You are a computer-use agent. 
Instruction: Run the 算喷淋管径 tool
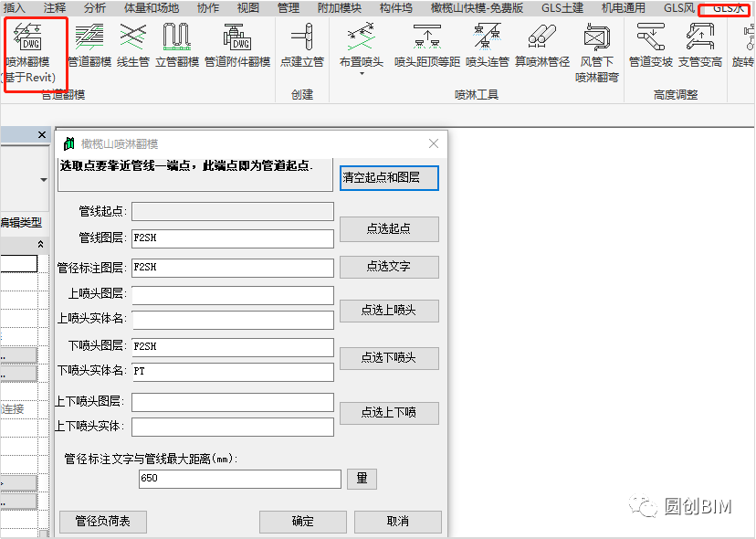click(x=542, y=46)
